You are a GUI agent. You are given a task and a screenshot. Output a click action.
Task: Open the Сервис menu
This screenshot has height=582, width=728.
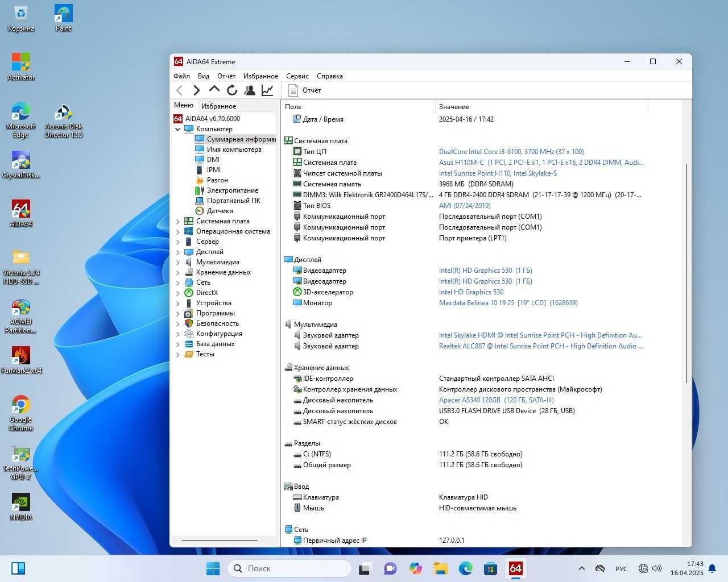pyautogui.click(x=297, y=76)
